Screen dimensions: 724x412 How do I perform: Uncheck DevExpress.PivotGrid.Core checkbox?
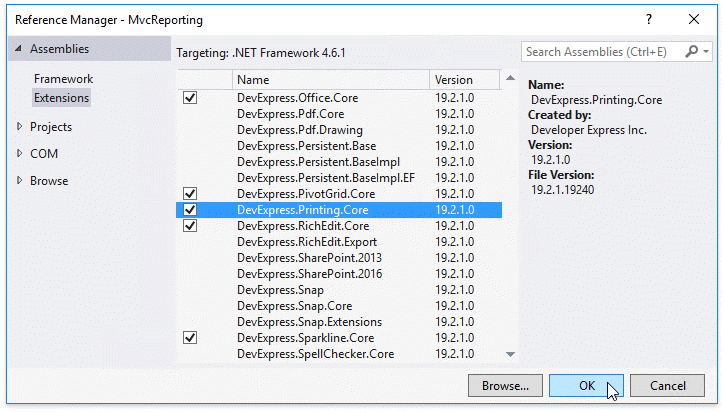point(190,194)
